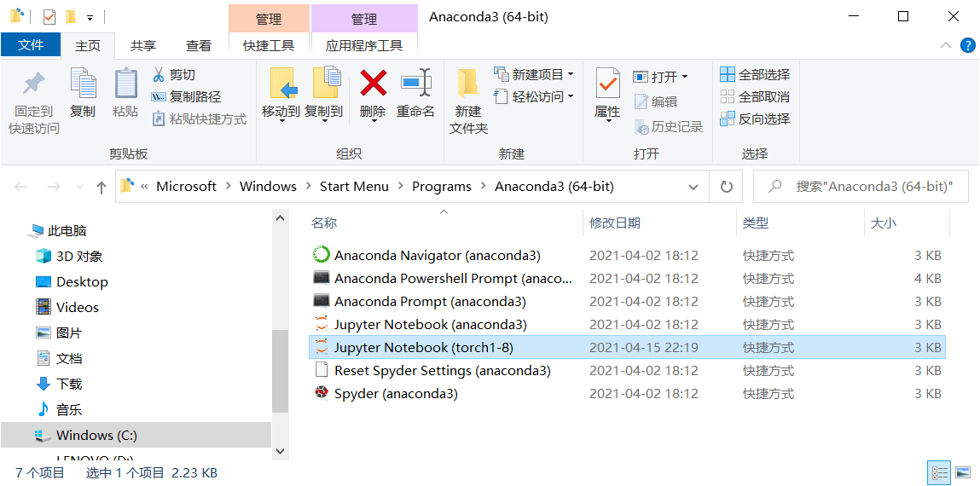Click the quick access Properties checkmark in title bar
The width and height of the screenshot is (980, 486).
point(49,17)
